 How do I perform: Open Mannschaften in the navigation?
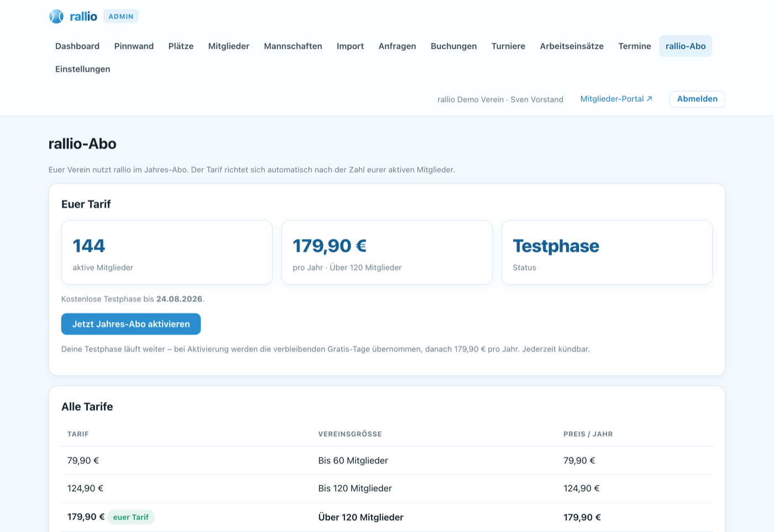pyautogui.click(x=293, y=46)
